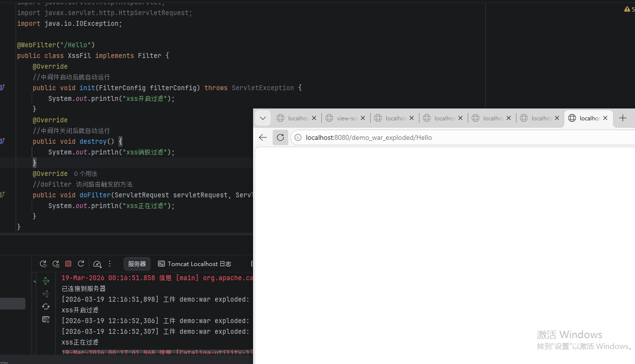Click the 12:16:52,307 console log line
This screenshot has width=635, height=364.
point(156,331)
